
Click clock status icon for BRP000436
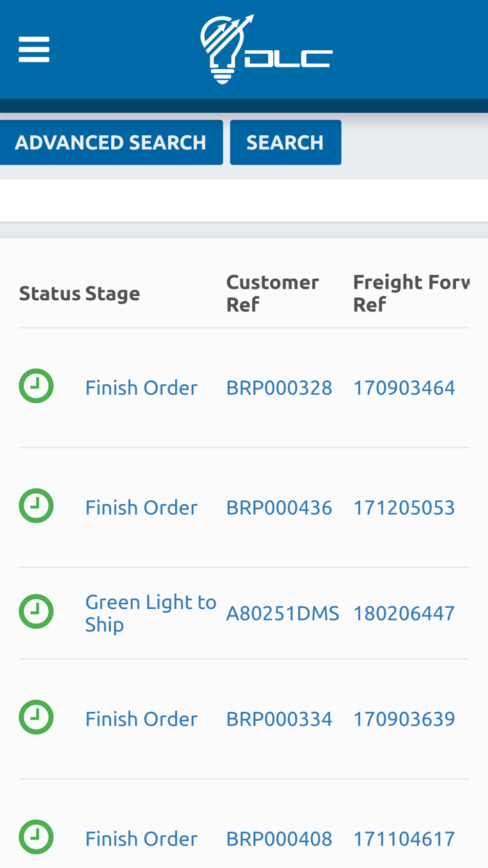(36, 506)
